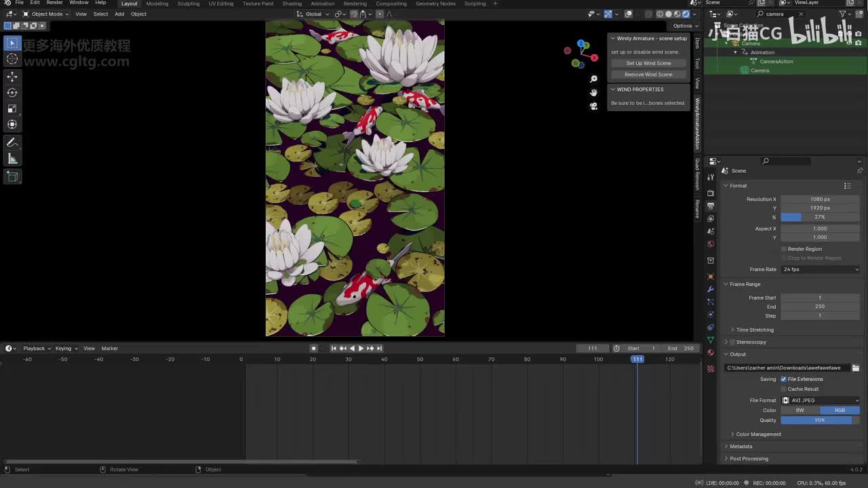Viewport: 868px width, 488px height.
Task: Open the Frame Rate dropdown
Action: coord(821,269)
